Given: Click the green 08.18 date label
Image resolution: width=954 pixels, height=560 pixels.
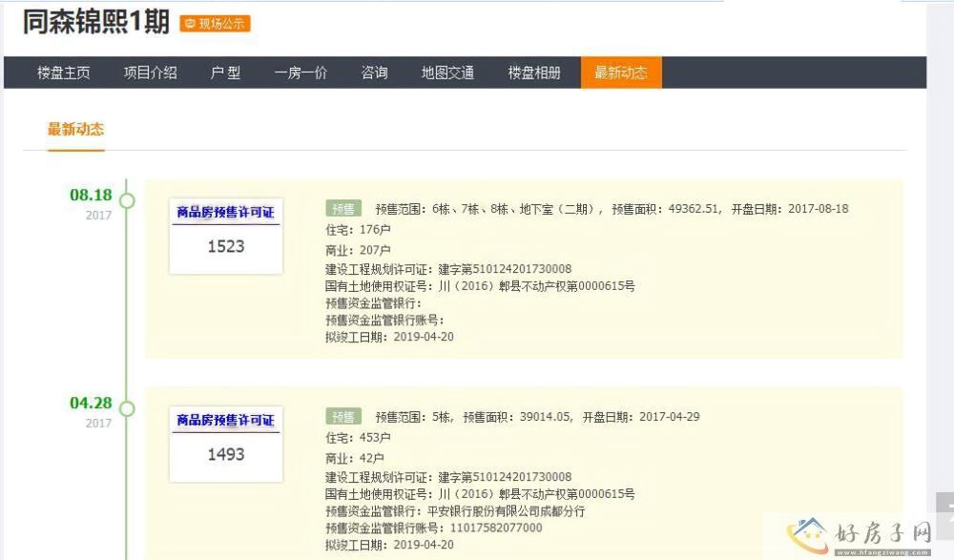Looking at the screenshot, I should pos(91,195).
